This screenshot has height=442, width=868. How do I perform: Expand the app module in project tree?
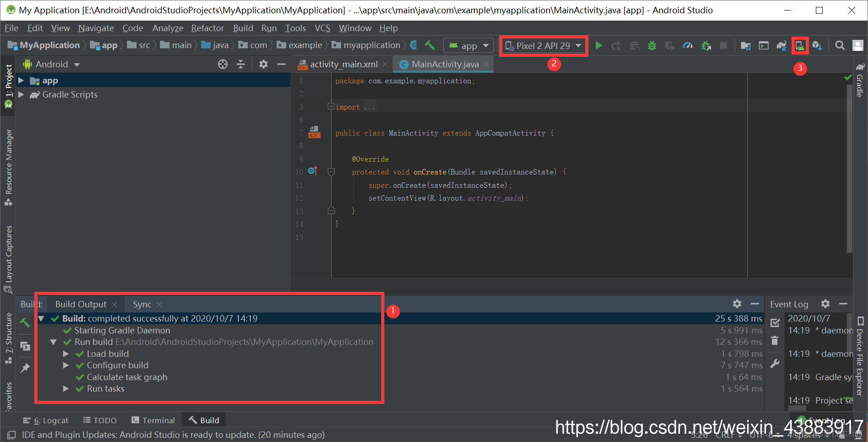(x=21, y=81)
